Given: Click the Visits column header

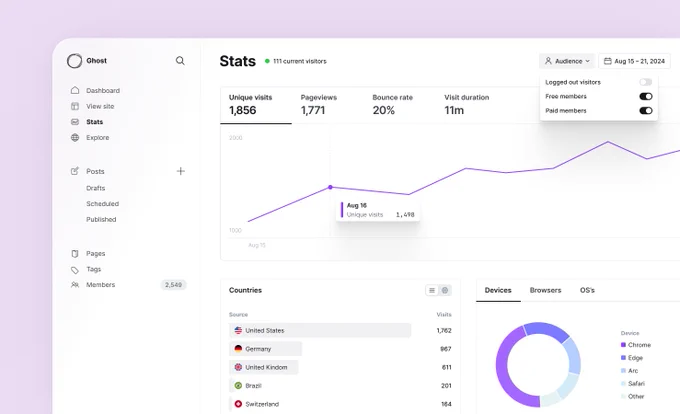Looking at the screenshot, I should coord(444,314).
